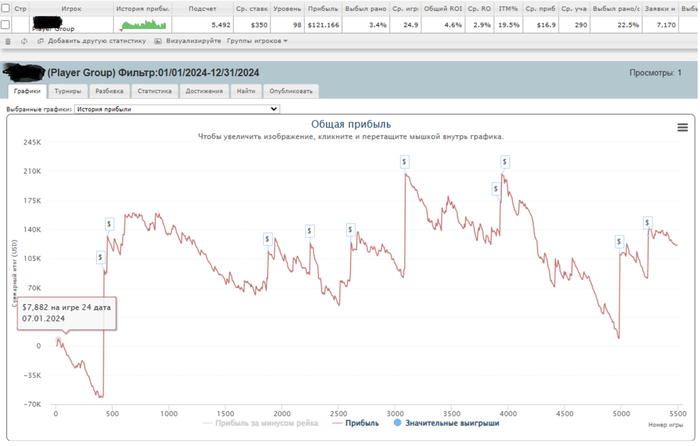The height and width of the screenshot is (446, 700).
Task: Click 'Добавить другую статистику' link
Action: (x=97, y=41)
